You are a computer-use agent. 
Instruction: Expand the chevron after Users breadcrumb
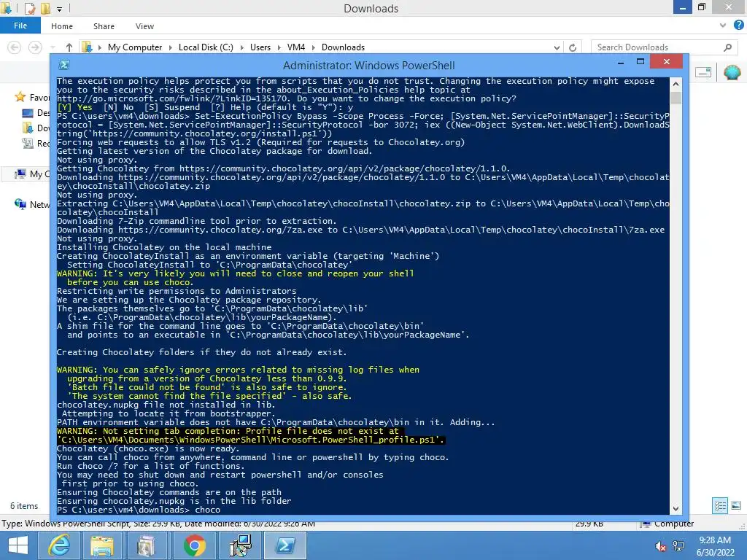tap(279, 47)
